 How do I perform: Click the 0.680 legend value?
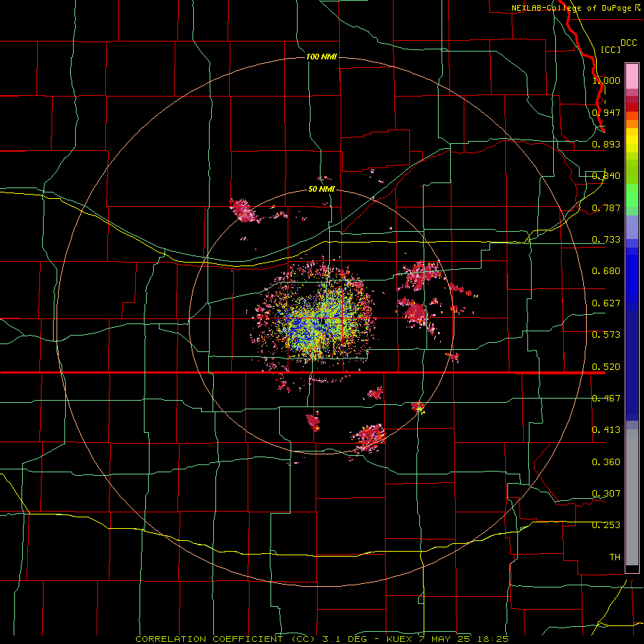pos(606,271)
